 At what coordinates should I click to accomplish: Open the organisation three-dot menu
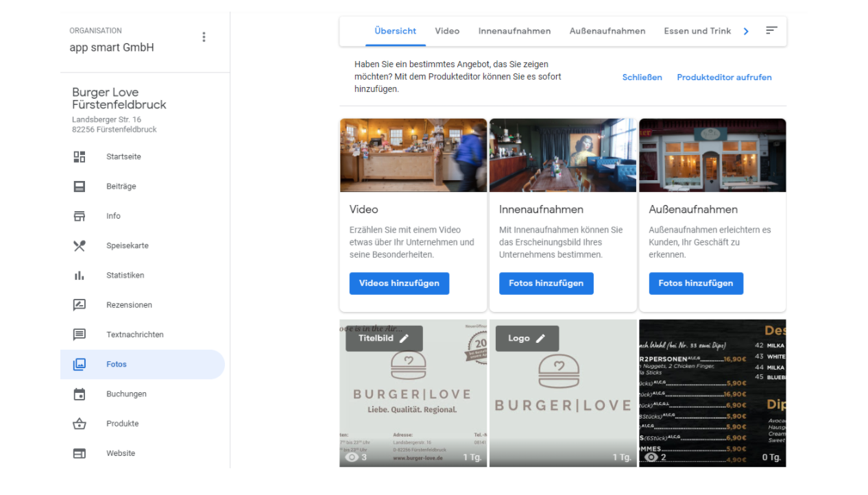coord(204,37)
